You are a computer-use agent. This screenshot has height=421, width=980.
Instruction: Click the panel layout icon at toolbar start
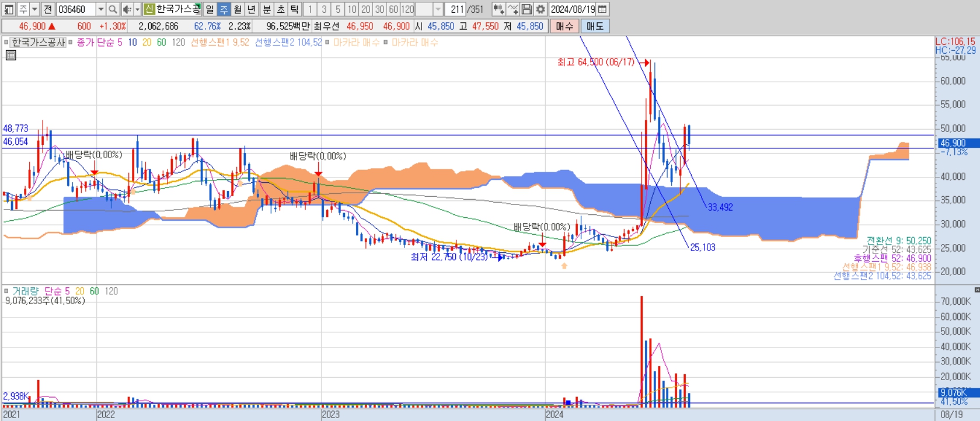(x=9, y=9)
